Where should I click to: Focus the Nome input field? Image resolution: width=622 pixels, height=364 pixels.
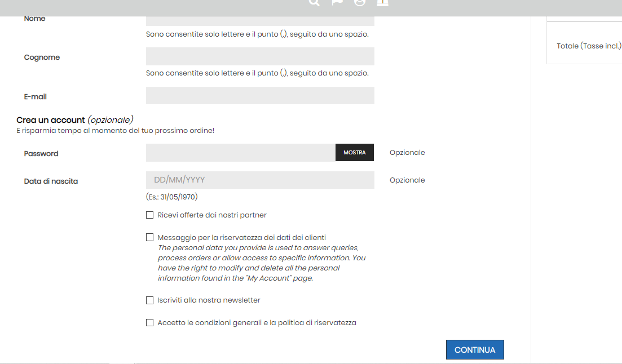coord(260,21)
